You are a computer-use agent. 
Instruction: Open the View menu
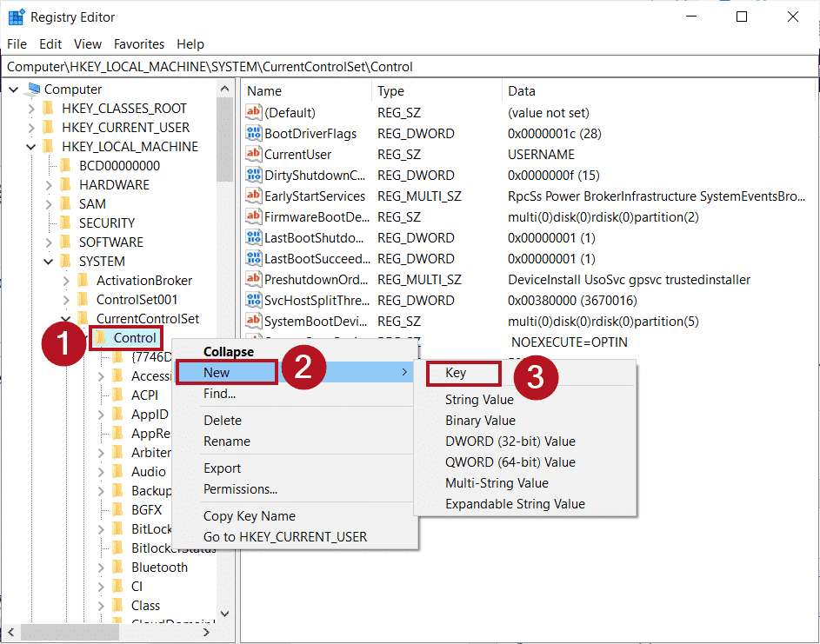click(x=87, y=44)
